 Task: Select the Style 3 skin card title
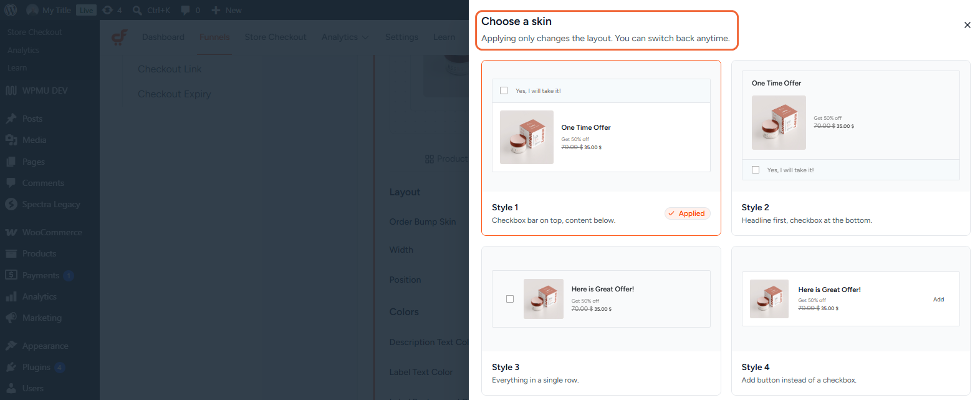click(506, 367)
